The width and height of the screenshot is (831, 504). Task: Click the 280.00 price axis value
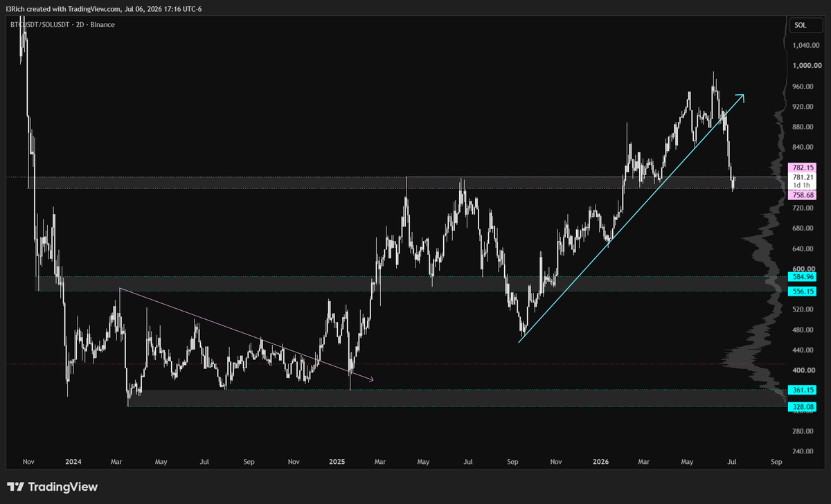803,431
